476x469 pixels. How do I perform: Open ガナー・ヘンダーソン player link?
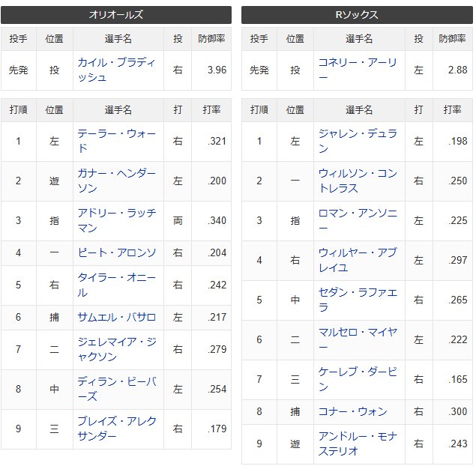[117, 181]
